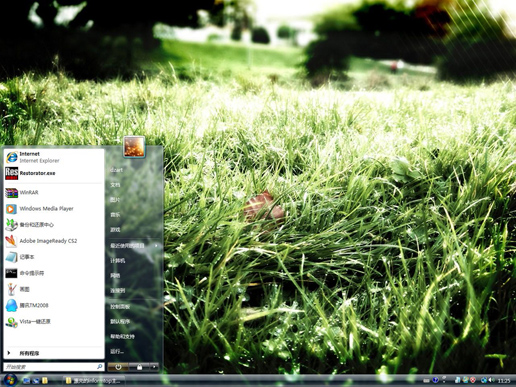
Task: Click the network globe tray icon
Action: pyautogui.click(x=484, y=380)
